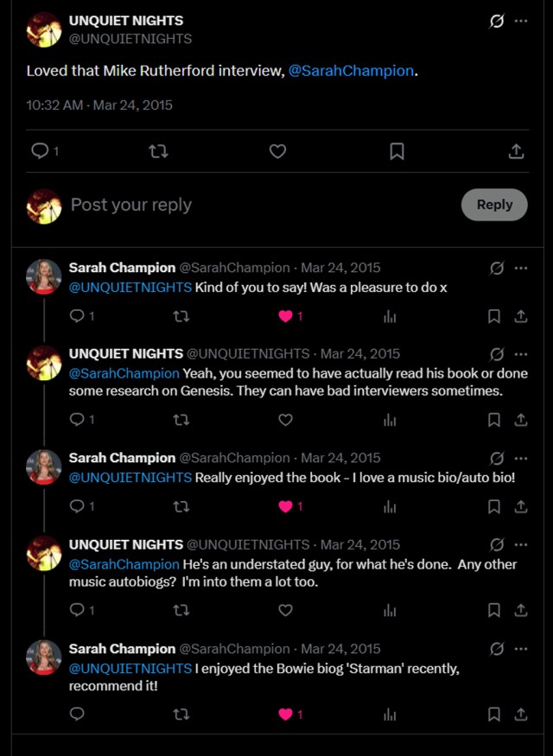The width and height of the screenshot is (553, 756).
Task: View analytics on 'Kind of you to say' reply
Action: pyautogui.click(x=390, y=316)
